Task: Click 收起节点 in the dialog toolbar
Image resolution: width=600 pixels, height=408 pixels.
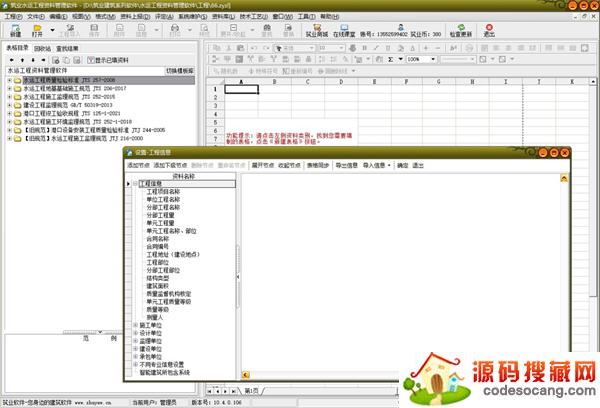Action: [x=289, y=165]
